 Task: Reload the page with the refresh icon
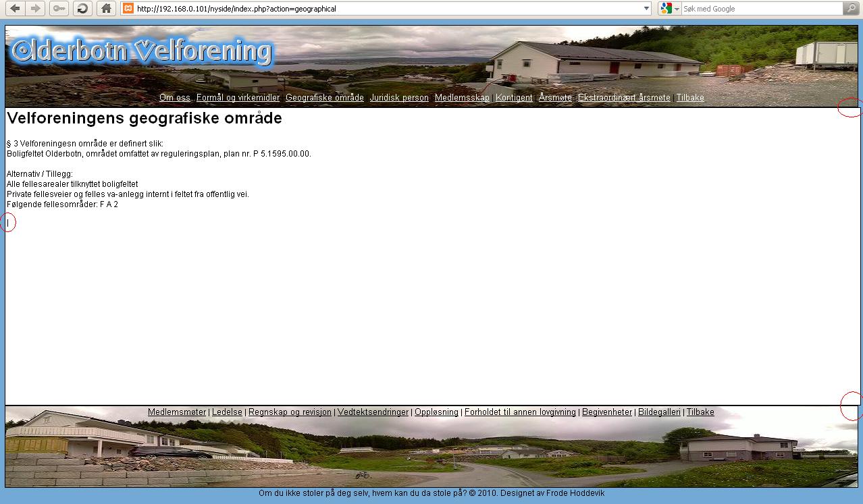(82, 9)
